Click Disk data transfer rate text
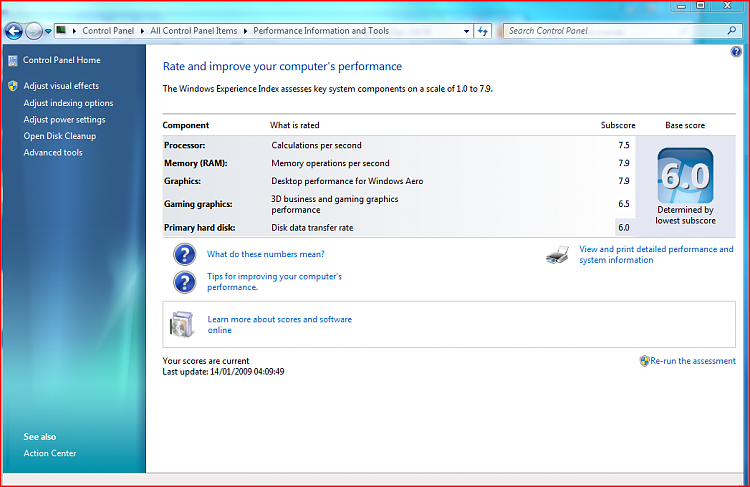 [x=312, y=228]
